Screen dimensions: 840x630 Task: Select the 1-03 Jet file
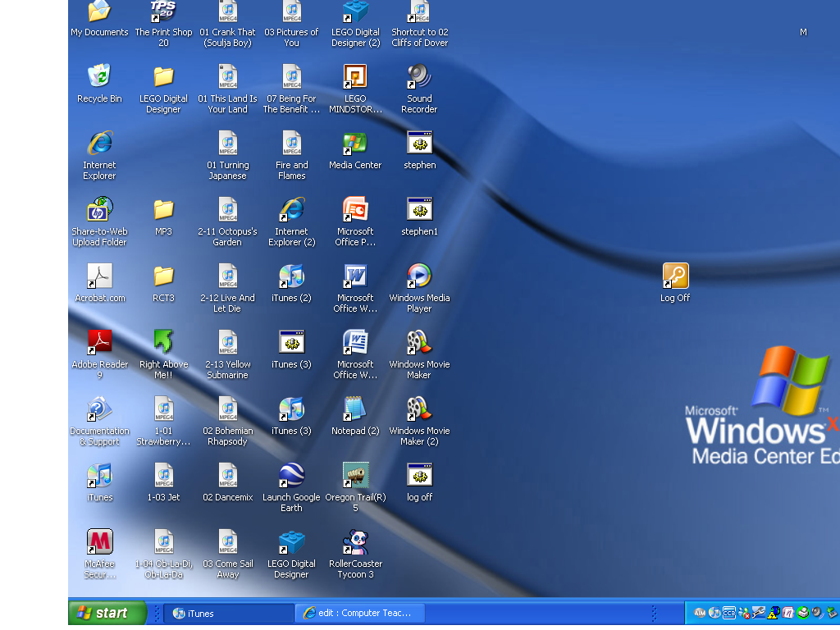163,482
